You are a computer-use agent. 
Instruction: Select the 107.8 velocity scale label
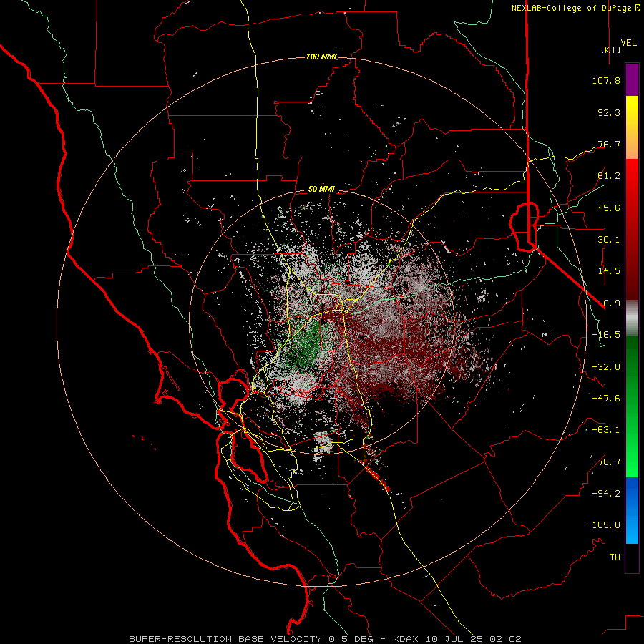[x=606, y=80]
